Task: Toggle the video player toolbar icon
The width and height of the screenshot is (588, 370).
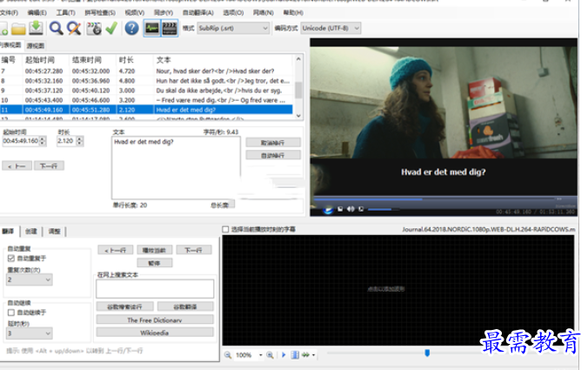Action: (169, 28)
